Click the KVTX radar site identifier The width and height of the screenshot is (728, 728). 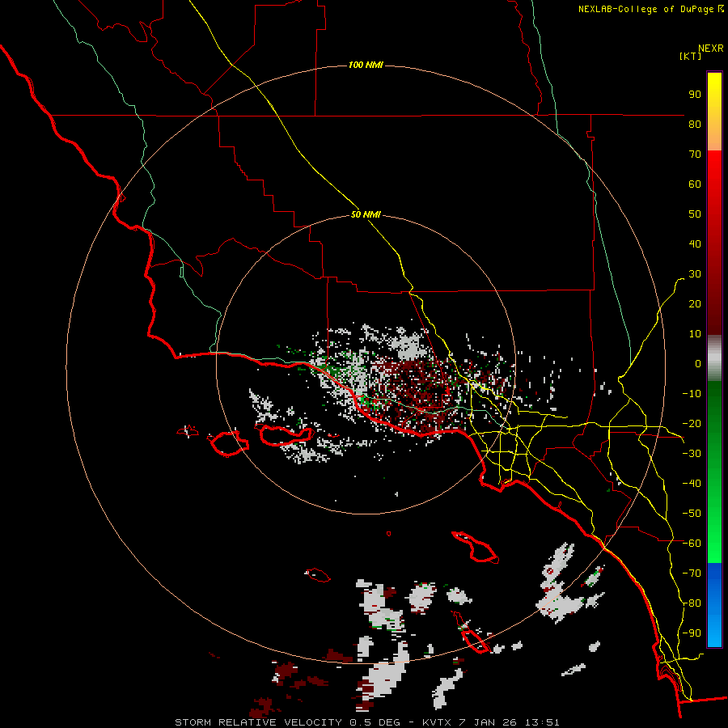[x=437, y=722]
